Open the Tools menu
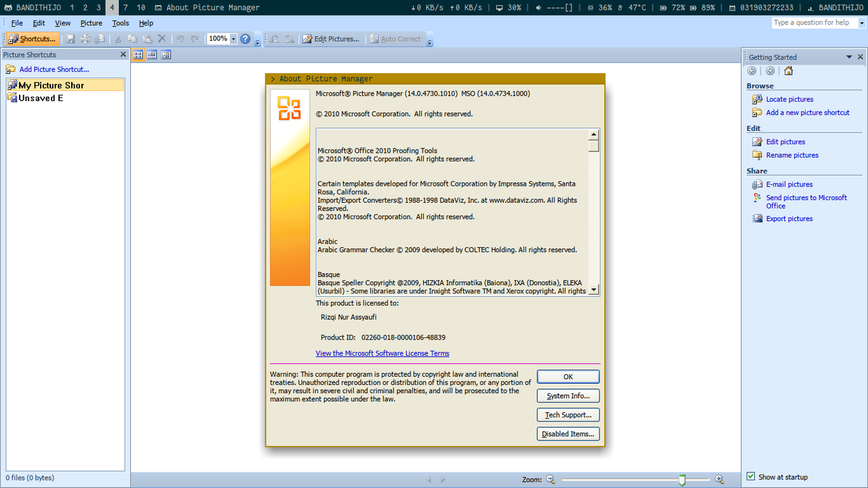Screen dimensions: 868x488 point(120,23)
